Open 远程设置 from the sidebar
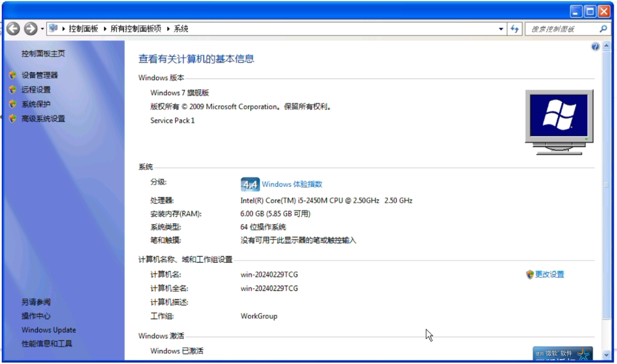617x364 pixels. click(x=36, y=90)
